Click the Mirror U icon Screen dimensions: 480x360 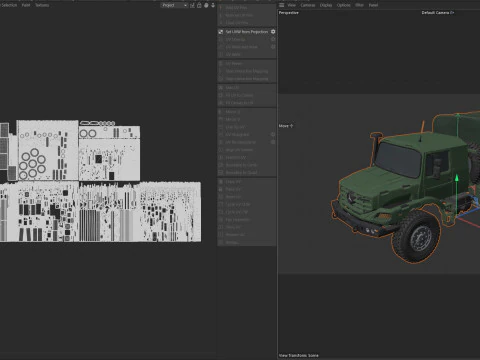tap(221, 112)
